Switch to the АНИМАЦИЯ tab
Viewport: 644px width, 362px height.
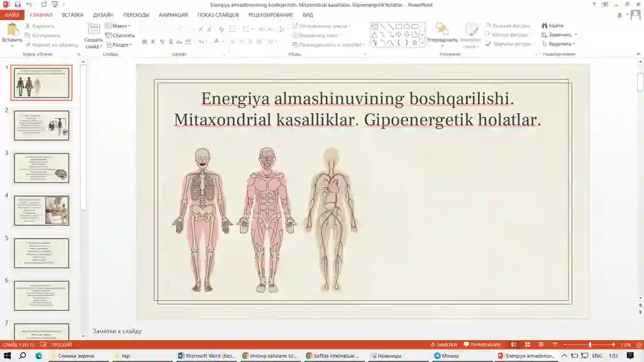173,14
